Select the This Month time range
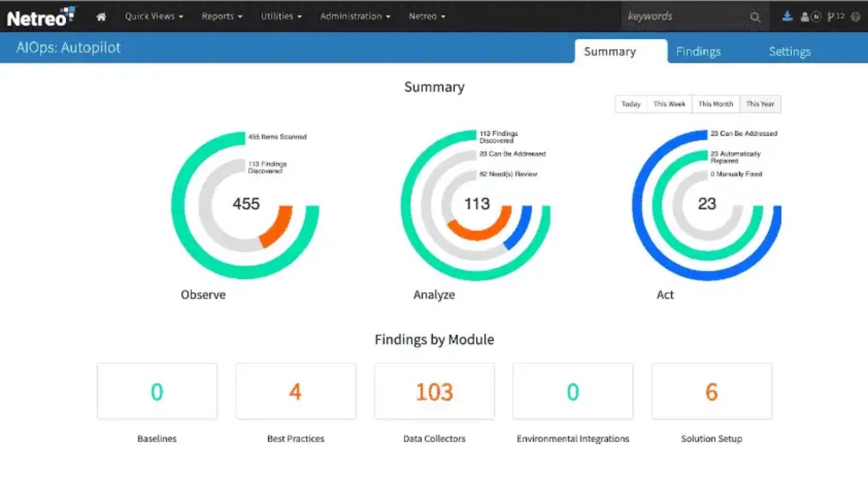 pyautogui.click(x=716, y=104)
